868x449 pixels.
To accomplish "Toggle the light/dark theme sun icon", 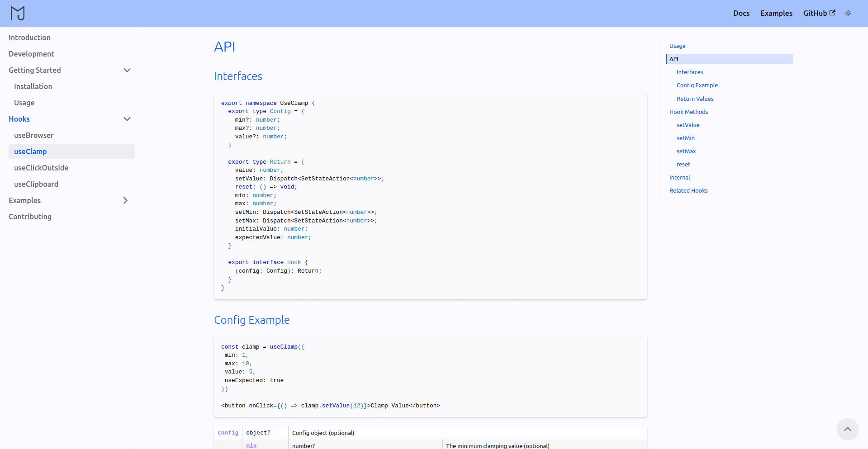I will pos(848,13).
